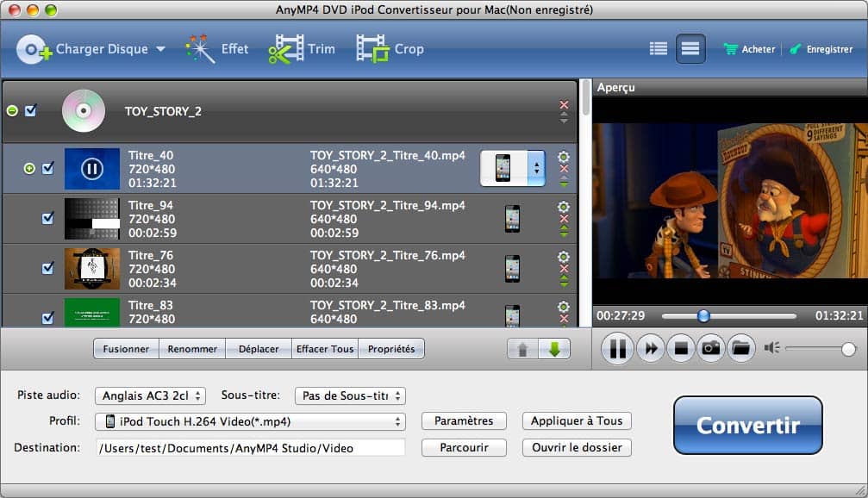This screenshot has height=498, width=868.
Task: Delete Titre_94 with its red X
Action: (x=564, y=219)
